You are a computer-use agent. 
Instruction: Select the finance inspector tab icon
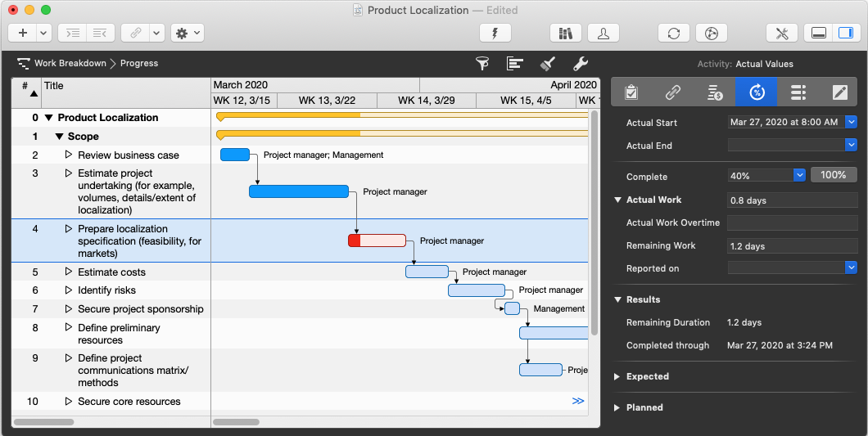[x=714, y=92]
